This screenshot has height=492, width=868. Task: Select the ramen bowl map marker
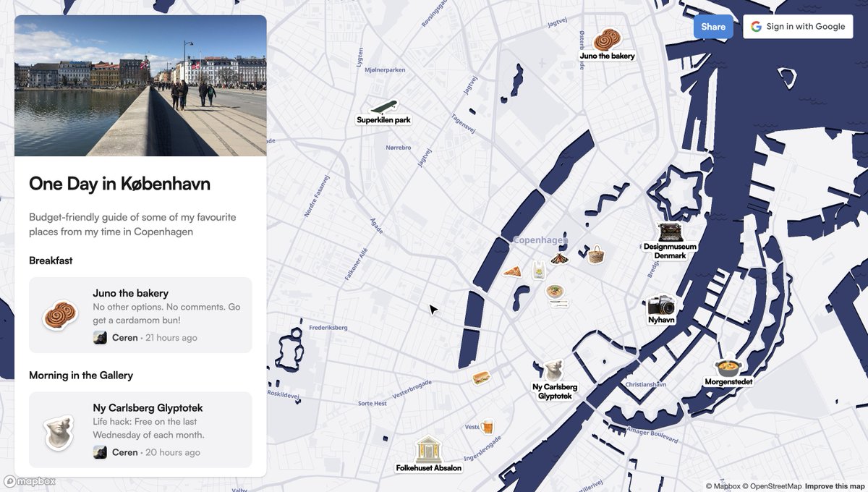click(x=556, y=292)
